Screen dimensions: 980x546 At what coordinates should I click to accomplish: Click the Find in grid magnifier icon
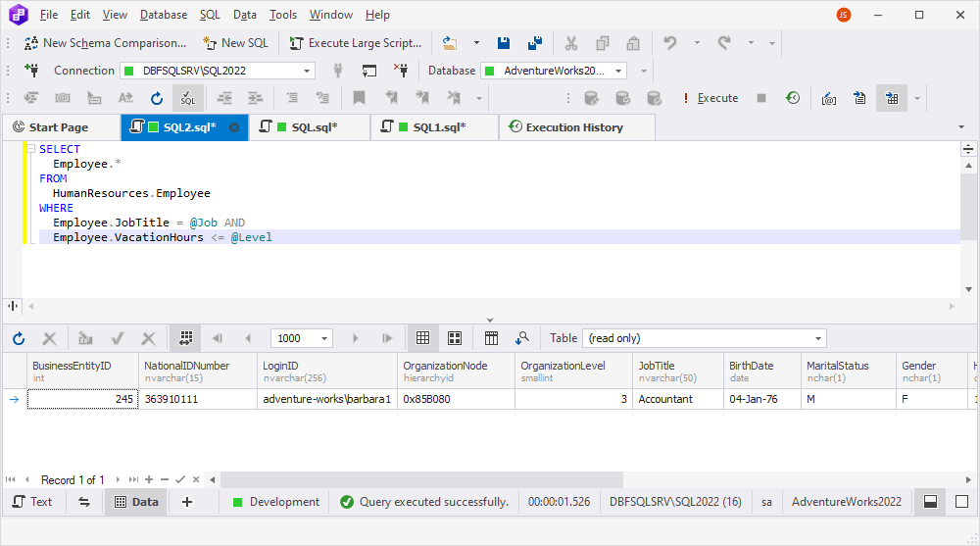(x=522, y=338)
